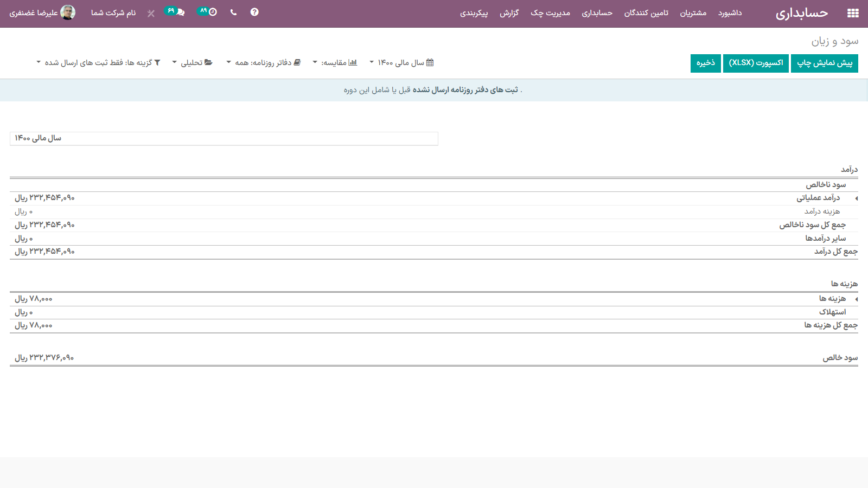Open the تامین کنندگان menu
This screenshot has height=488, width=868.
pos(646,12)
